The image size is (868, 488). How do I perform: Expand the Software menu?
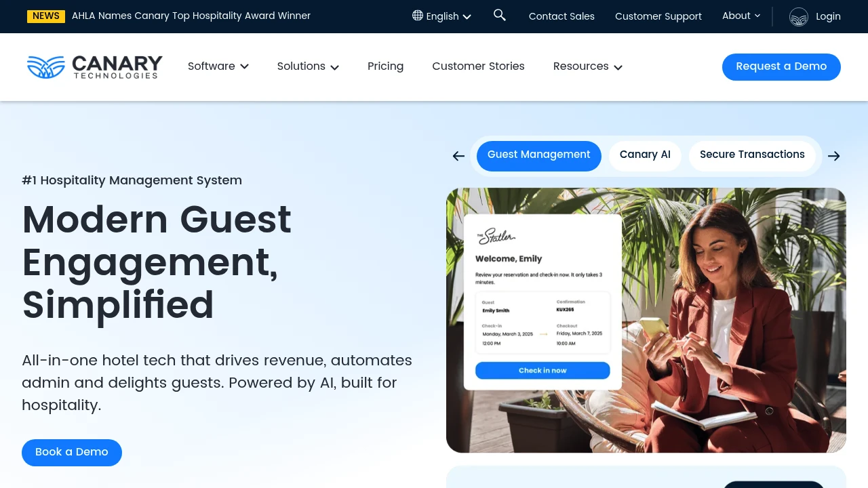(218, 66)
